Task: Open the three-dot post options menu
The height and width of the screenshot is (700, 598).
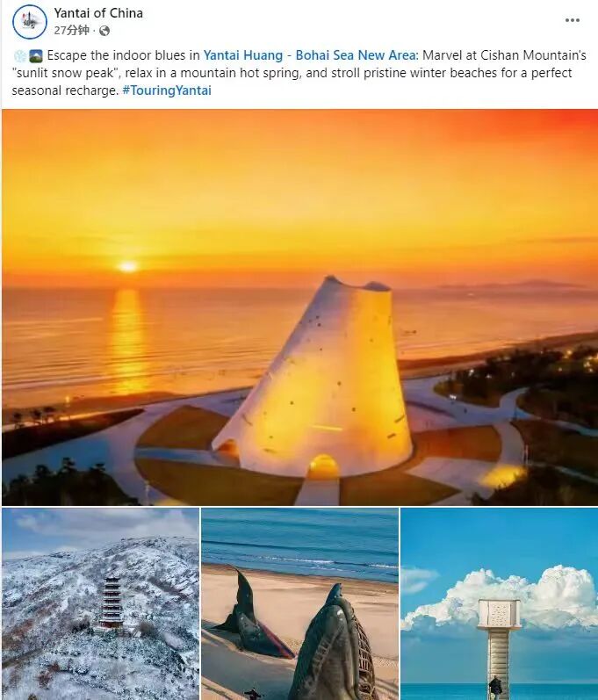Action: point(573,20)
